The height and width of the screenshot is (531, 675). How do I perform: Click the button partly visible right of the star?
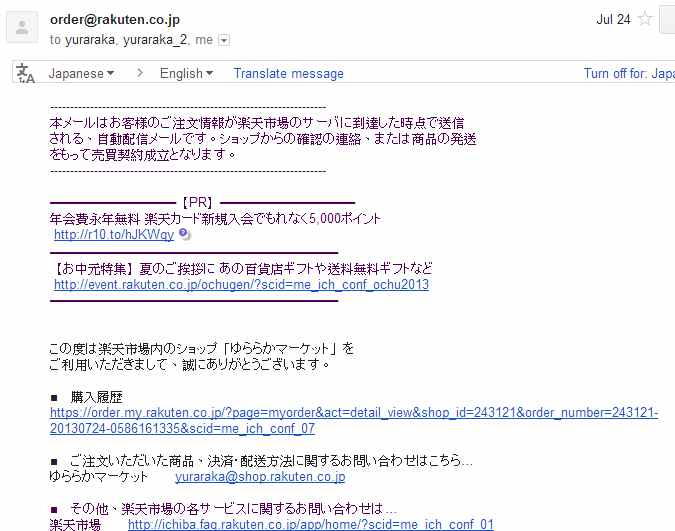tap(667, 19)
